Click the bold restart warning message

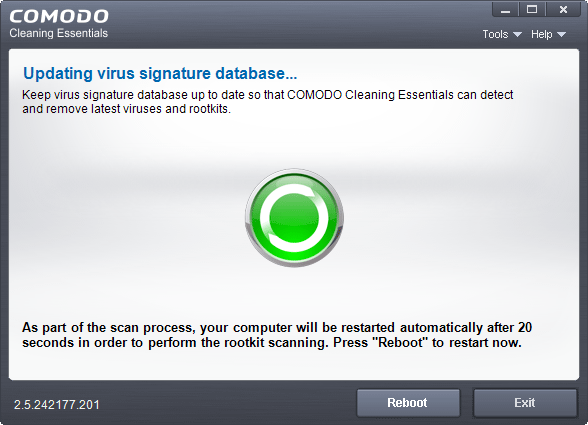(x=277, y=335)
